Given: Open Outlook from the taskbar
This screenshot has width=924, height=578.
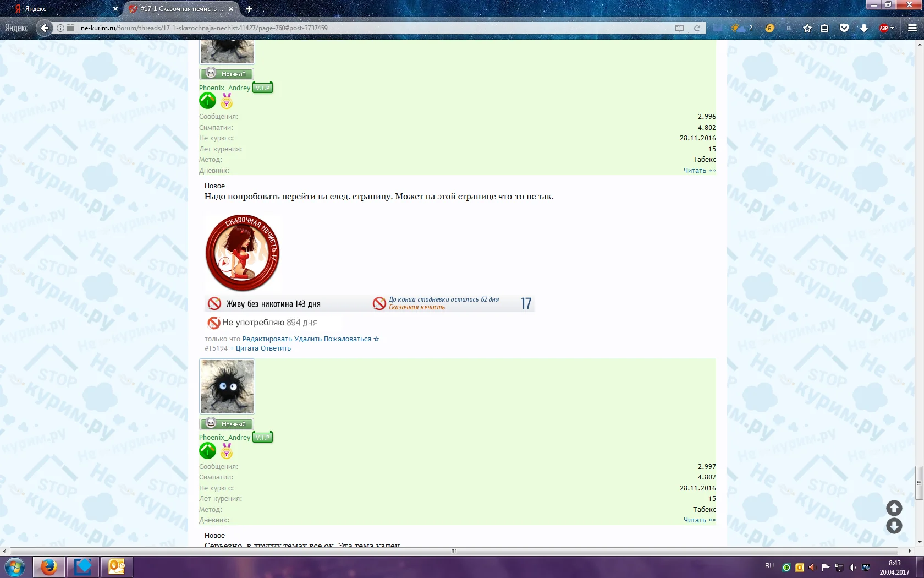Looking at the screenshot, I should pyautogui.click(x=117, y=567).
